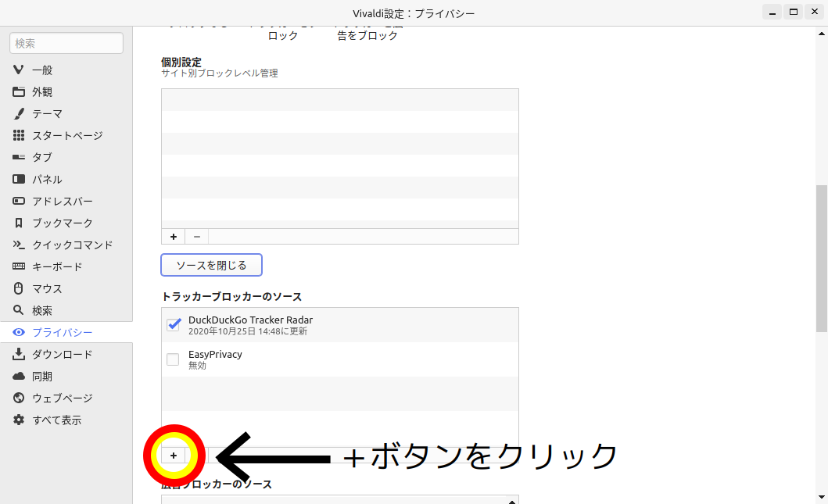Select すべて表示 in the sidebar

click(56, 420)
